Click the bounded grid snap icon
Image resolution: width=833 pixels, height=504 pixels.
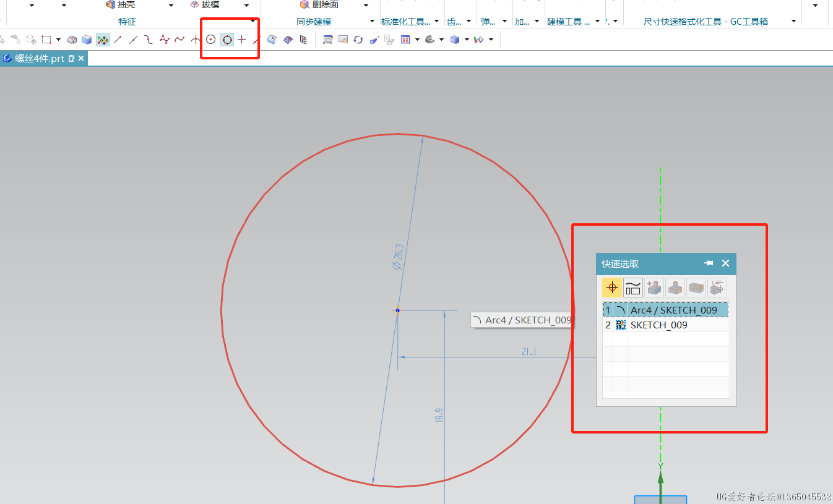288,40
